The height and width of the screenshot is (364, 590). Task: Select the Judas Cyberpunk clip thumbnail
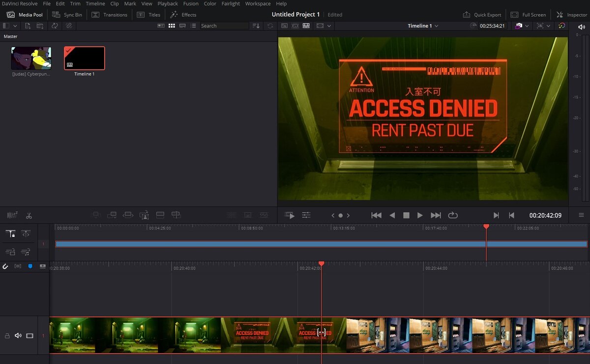click(31, 58)
